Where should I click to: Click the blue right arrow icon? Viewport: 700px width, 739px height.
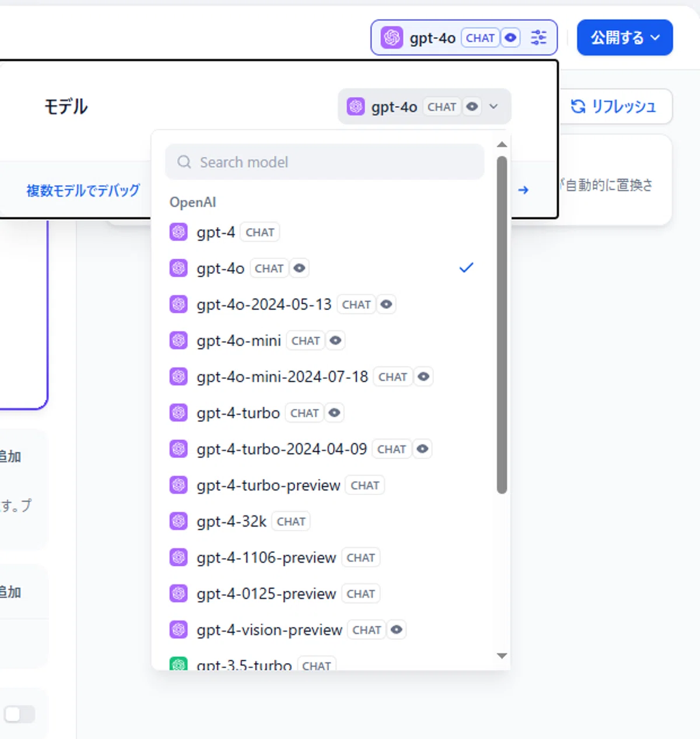pyautogui.click(x=523, y=190)
